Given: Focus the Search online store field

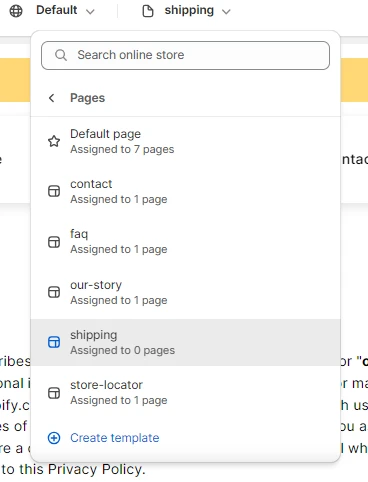Looking at the screenshot, I should 185,55.
